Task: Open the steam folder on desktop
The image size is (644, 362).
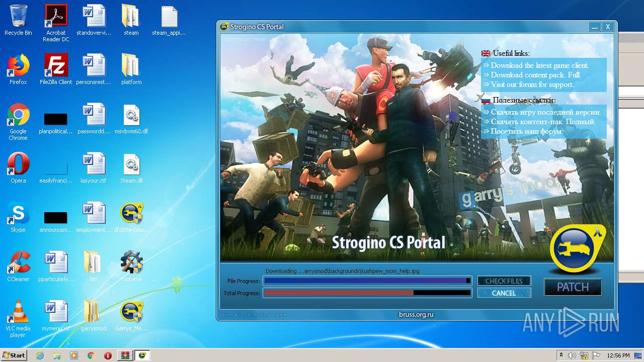Action: 131,20
